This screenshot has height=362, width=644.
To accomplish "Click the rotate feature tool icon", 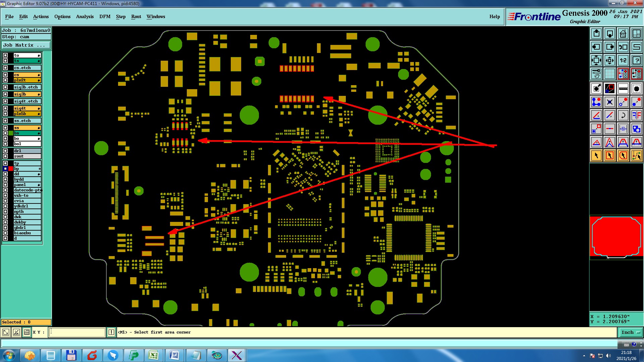I will click(x=623, y=115).
